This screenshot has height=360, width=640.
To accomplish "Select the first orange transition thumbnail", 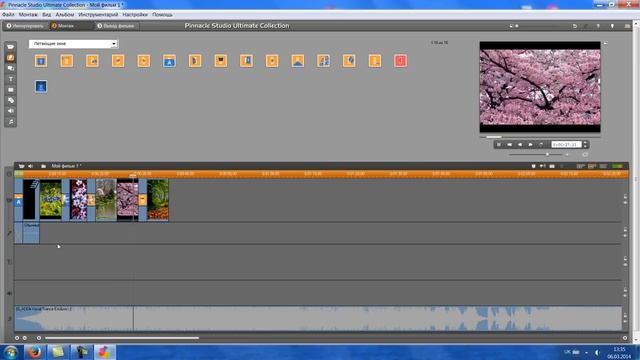I will point(41,61).
